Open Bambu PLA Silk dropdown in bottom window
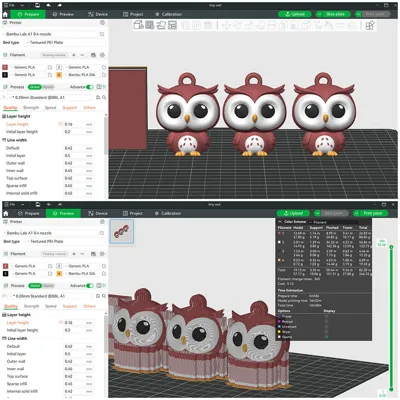Viewport: 400px width, 400px height. coord(82,274)
